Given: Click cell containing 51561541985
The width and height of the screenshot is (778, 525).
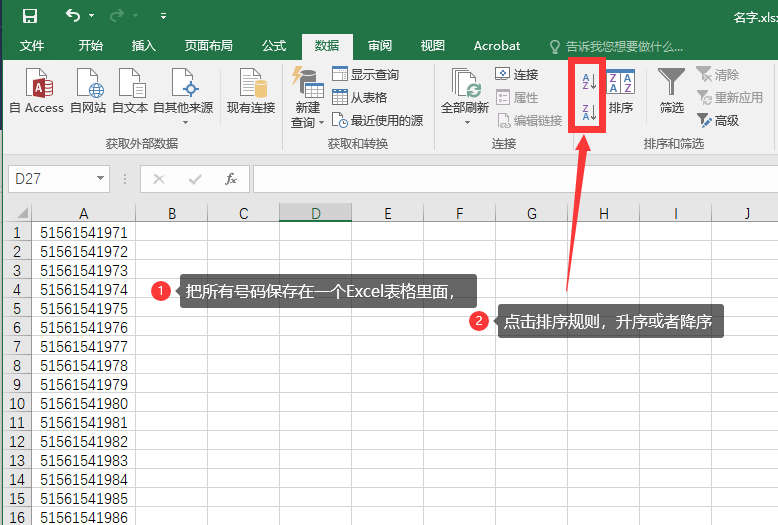Looking at the screenshot, I should [x=83, y=498].
